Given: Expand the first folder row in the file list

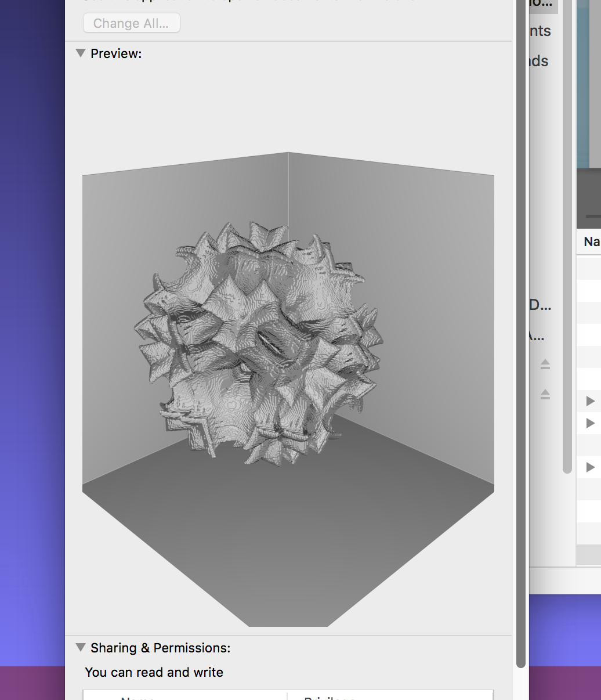Looking at the screenshot, I should click(590, 400).
